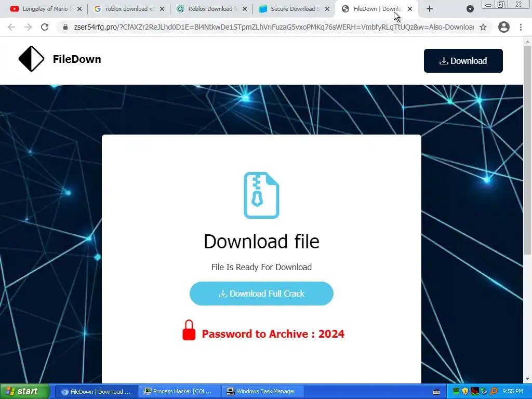Click the 'Password to Archive : 2024' text

click(273, 334)
